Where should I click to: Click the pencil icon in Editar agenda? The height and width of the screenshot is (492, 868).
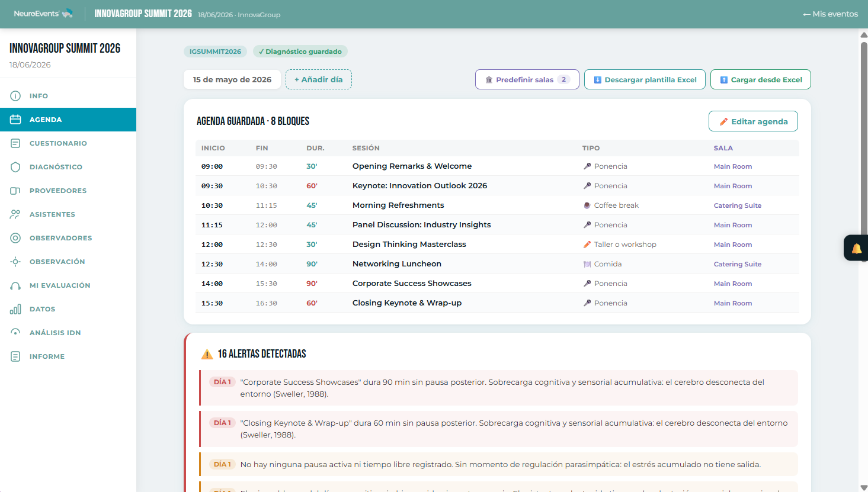tap(723, 121)
